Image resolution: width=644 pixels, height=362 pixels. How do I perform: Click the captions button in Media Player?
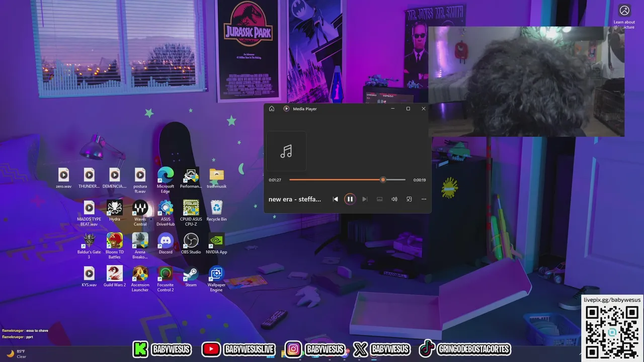[379, 199]
